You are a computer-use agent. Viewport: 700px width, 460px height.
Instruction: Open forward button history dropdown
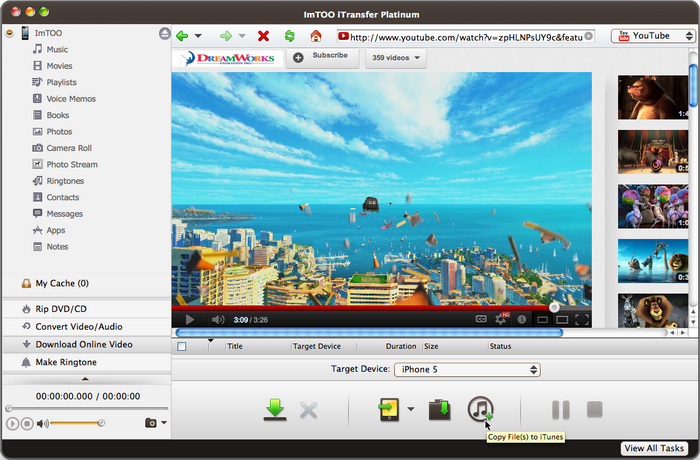[x=242, y=36]
